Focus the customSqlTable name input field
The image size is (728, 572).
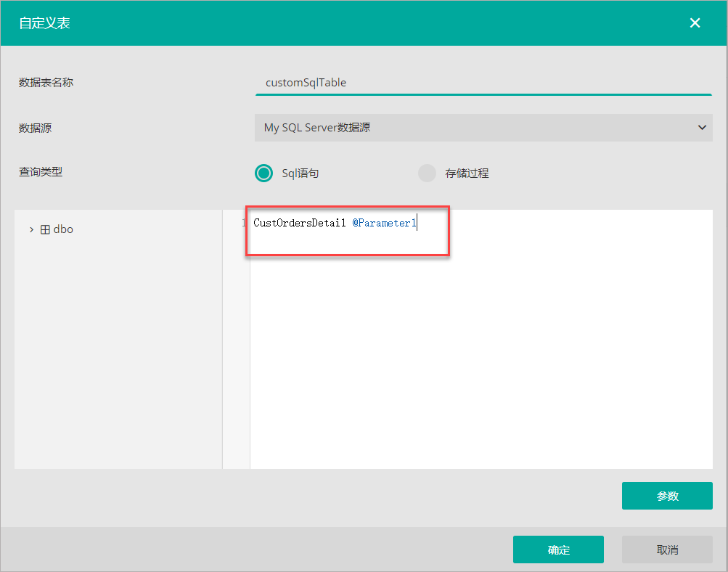483,83
